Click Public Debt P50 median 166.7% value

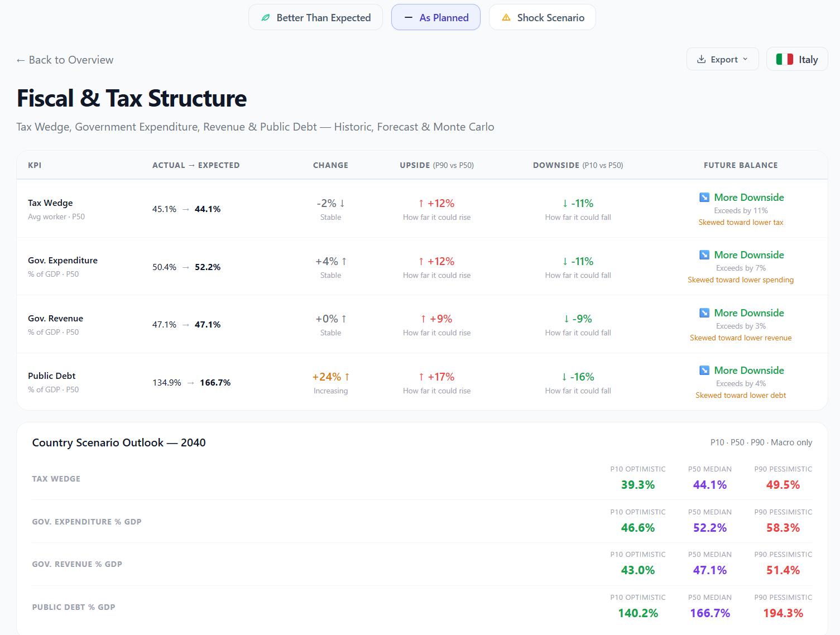coord(710,613)
